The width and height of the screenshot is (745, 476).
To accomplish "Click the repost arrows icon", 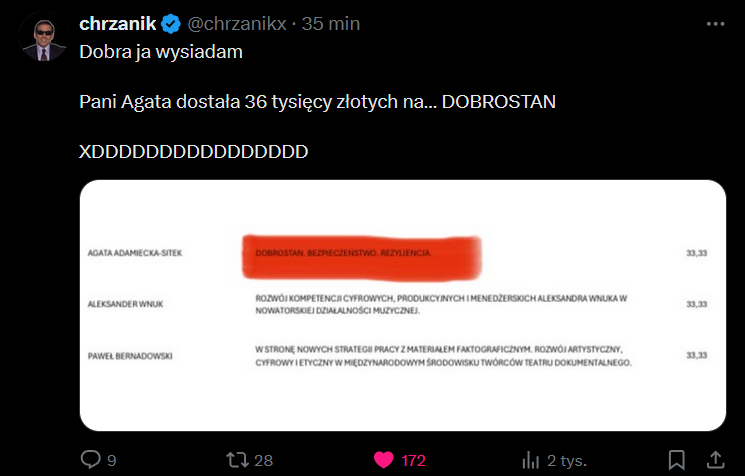I will coord(237,460).
